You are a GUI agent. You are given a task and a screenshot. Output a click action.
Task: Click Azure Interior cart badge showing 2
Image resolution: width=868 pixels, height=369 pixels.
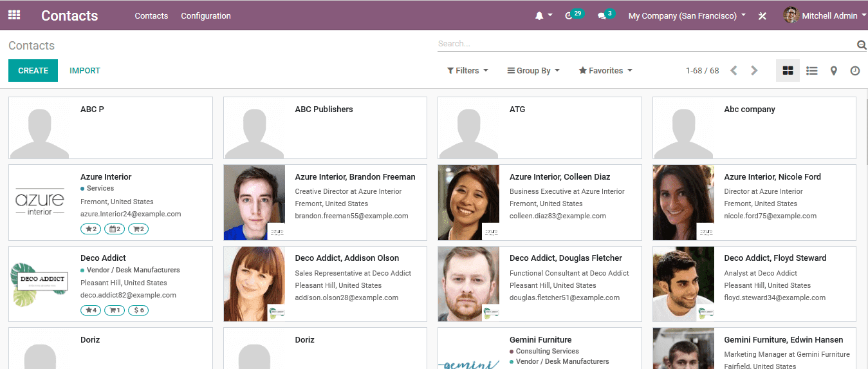(x=138, y=229)
